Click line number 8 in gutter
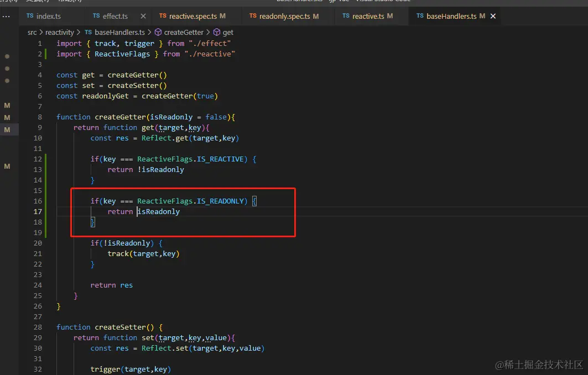588x375 pixels. (x=40, y=117)
